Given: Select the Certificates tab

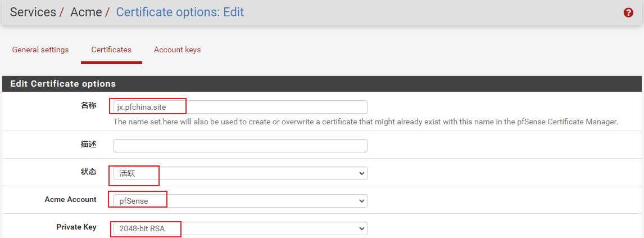Looking at the screenshot, I should coord(111,50).
